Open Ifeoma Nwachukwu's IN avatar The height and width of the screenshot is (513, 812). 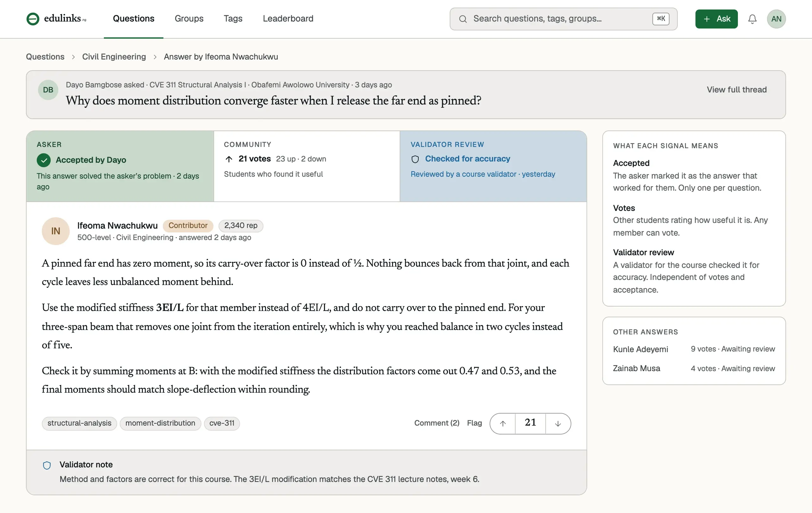(x=56, y=231)
